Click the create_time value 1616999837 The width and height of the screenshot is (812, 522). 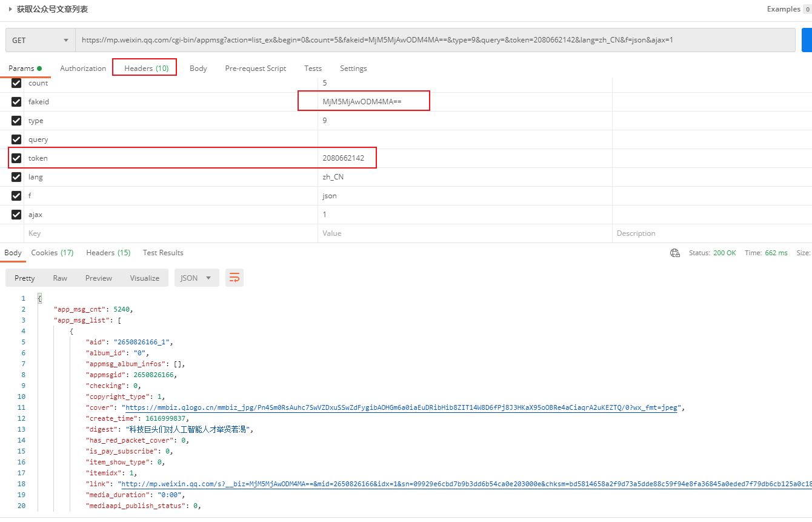[x=167, y=418]
